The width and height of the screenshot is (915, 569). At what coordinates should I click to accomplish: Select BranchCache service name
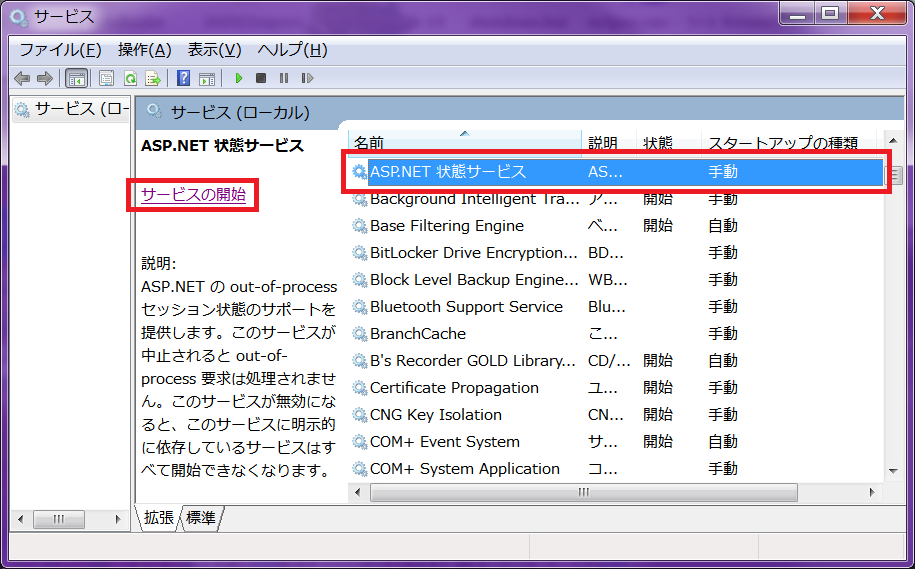click(418, 334)
